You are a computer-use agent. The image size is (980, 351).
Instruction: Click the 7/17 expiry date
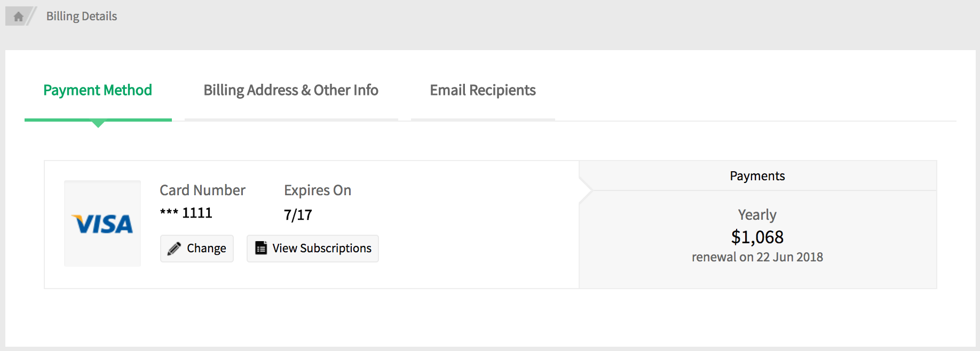click(x=298, y=215)
